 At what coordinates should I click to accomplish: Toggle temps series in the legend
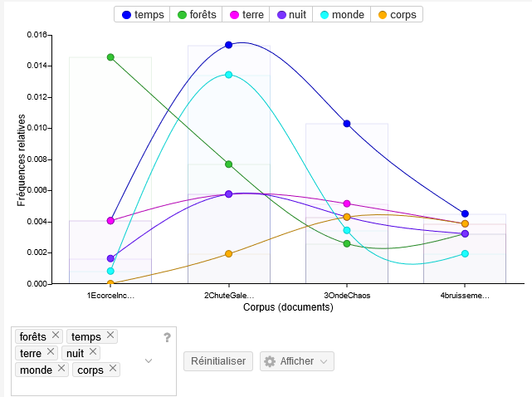(143, 14)
